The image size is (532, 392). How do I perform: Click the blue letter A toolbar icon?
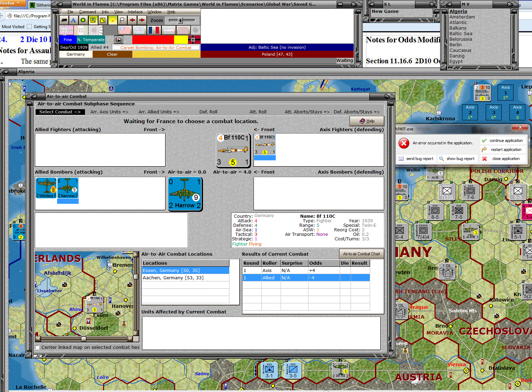(73, 20)
